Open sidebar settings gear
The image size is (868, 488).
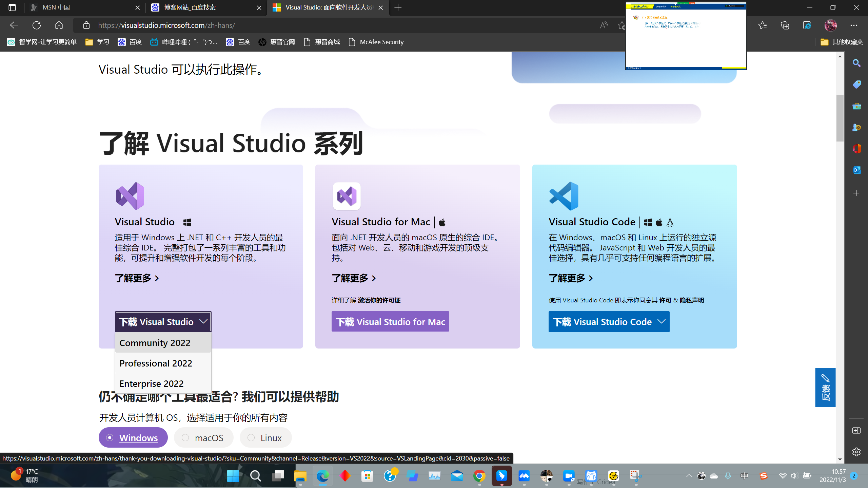856,452
